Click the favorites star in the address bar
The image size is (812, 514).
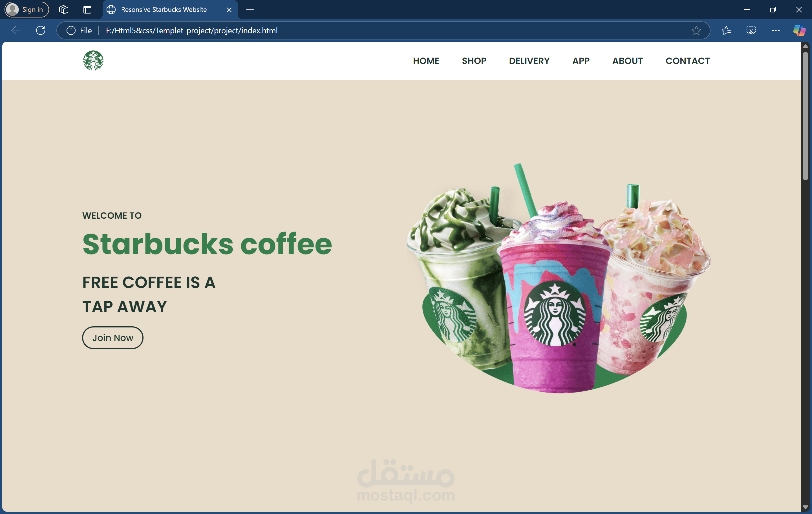[x=696, y=30]
